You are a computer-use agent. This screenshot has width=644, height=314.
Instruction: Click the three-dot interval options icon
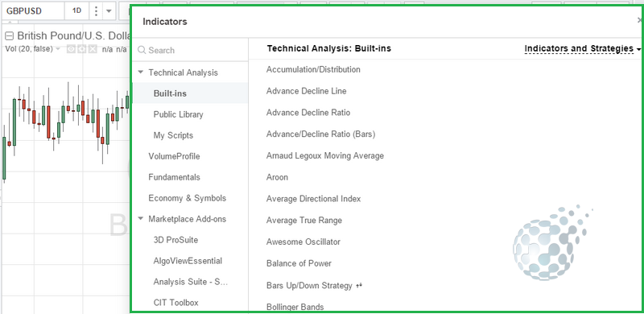[96, 10]
